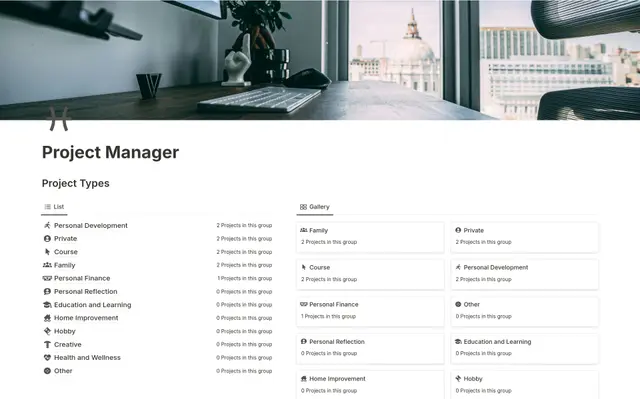The height and width of the screenshot is (399, 640).
Task: Open Home Improvement in the list
Action: pyautogui.click(x=86, y=318)
